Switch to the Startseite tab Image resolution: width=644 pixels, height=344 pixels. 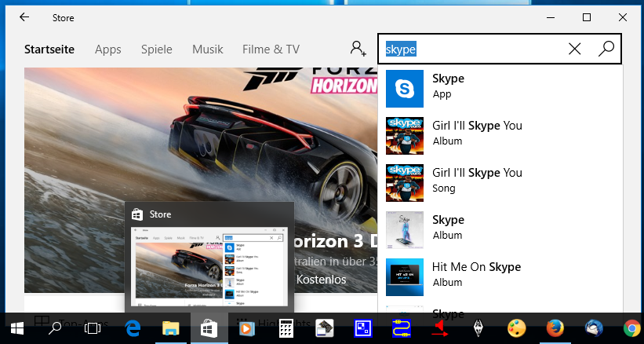tap(49, 49)
